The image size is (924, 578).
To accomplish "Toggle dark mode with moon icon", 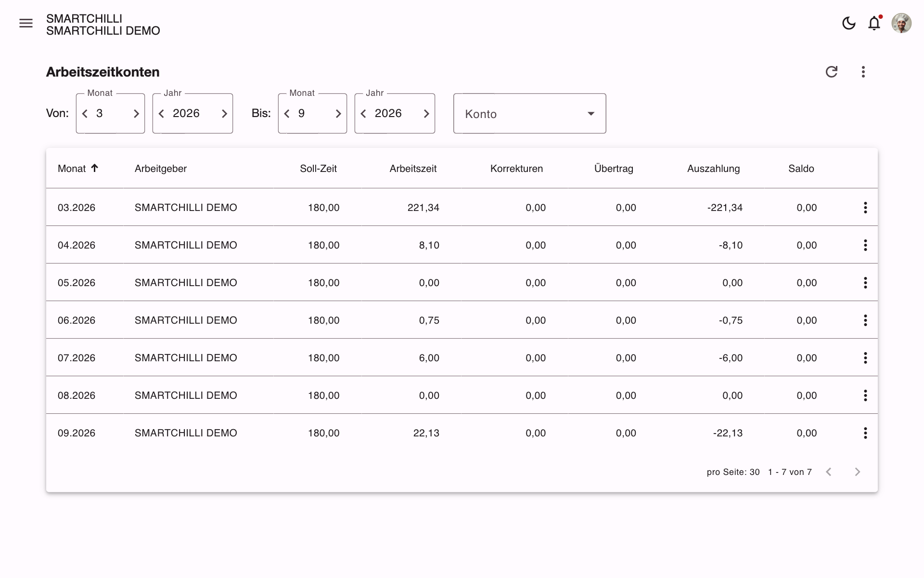I will click(x=848, y=23).
